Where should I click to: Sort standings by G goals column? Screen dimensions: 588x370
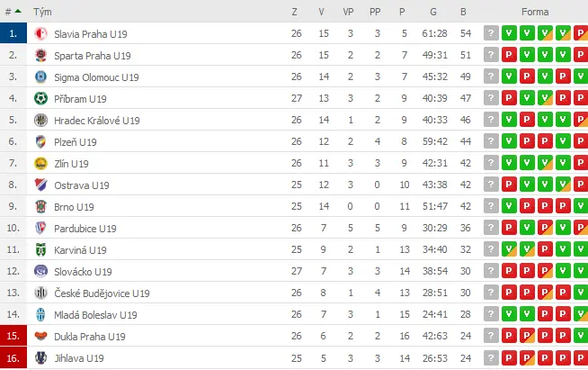[x=433, y=12]
